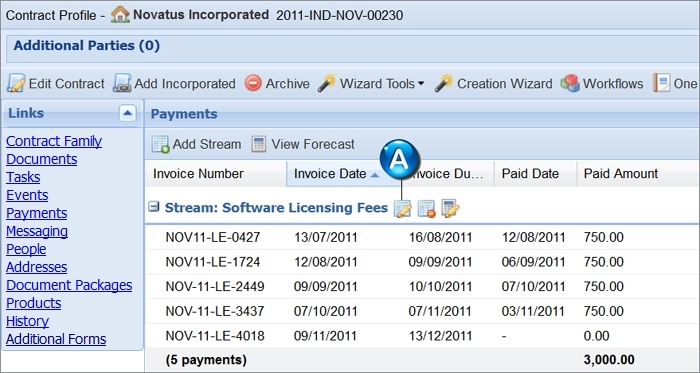Click the red Archive icon
The width and height of the screenshot is (700, 373).
coord(253,83)
